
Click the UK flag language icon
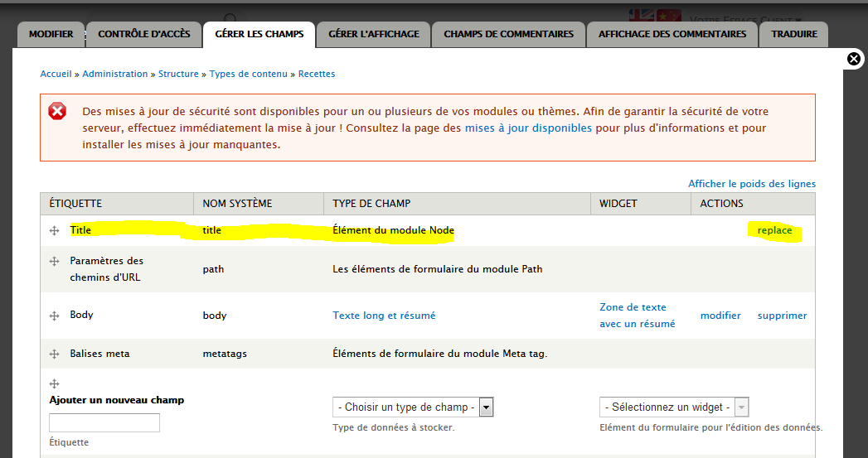pyautogui.click(x=641, y=17)
